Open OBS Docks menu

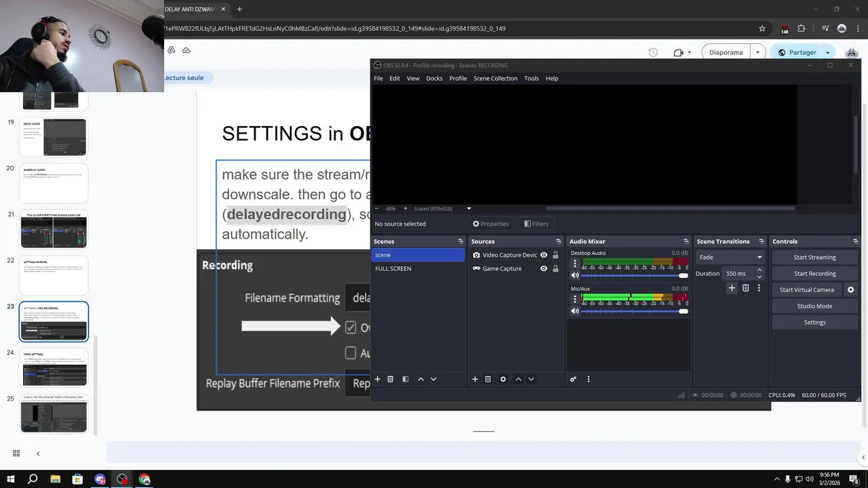434,79
